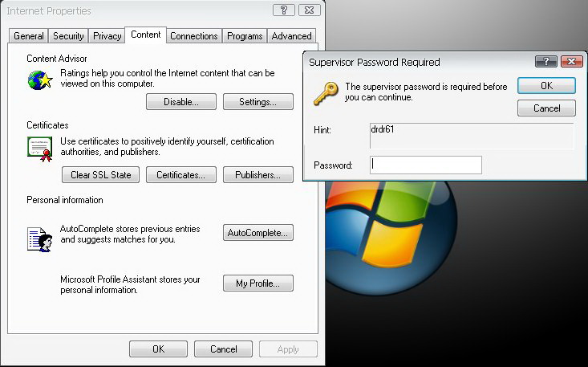
Task: Click the golden key icon in password dialog
Action: (326, 94)
